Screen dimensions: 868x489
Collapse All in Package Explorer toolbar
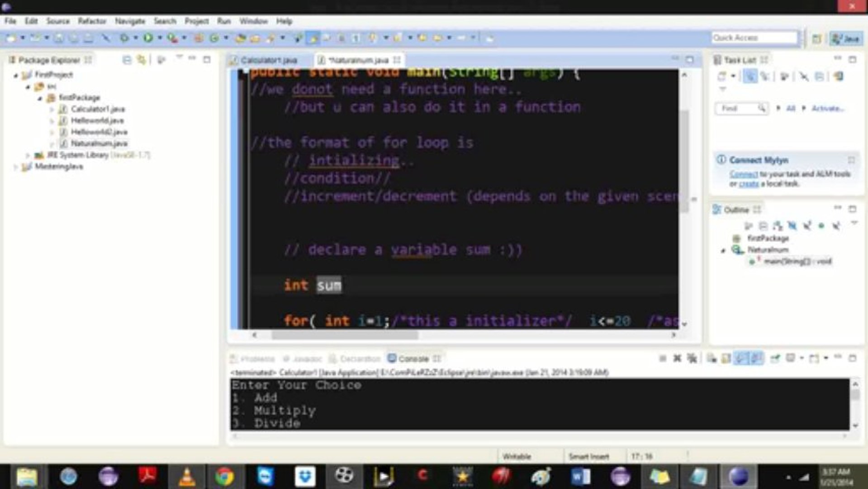[x=126, y=60]
